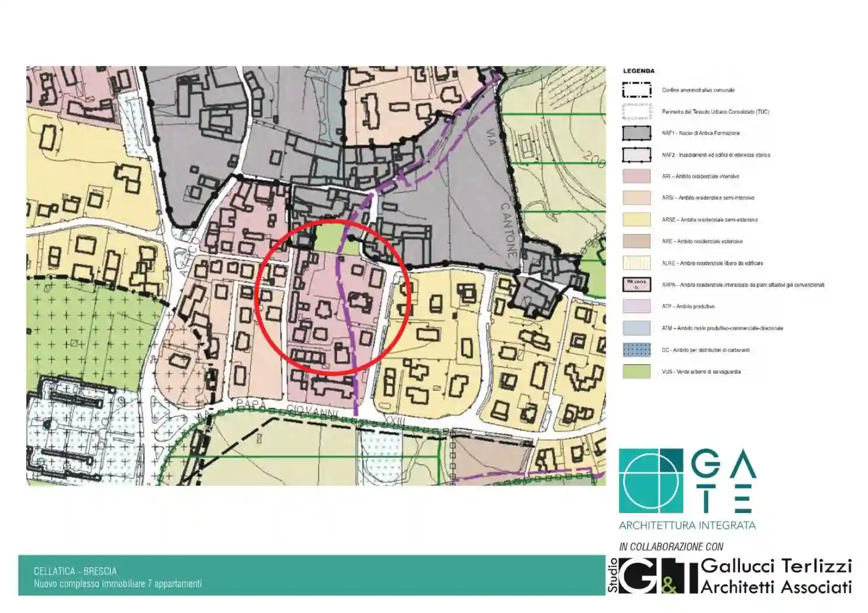Click 'ARSI - Ambito residenziale semi-intensivo' label
Image resolution: width=868 pixels, height=613 pixels.
(707, 198)
